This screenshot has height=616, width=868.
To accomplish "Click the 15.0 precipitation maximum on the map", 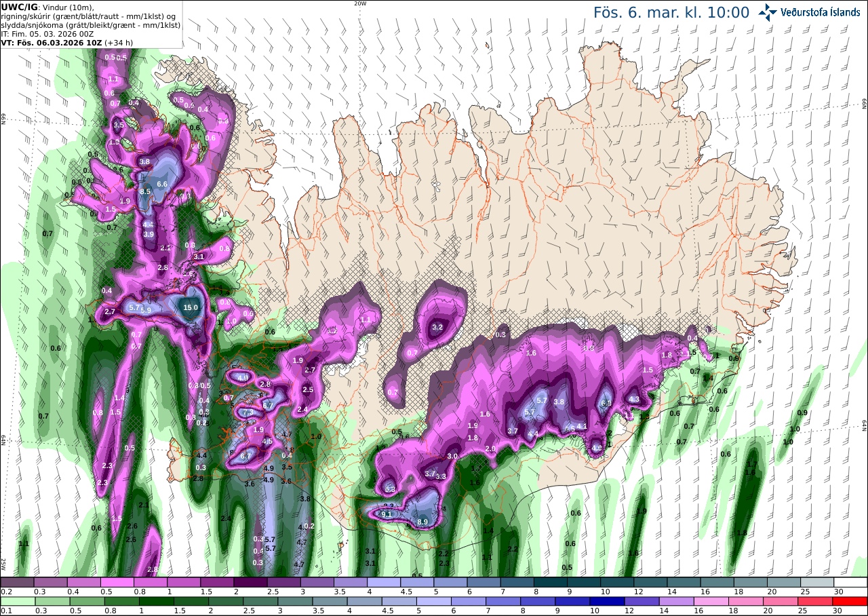I will click(x=191, y=307).
